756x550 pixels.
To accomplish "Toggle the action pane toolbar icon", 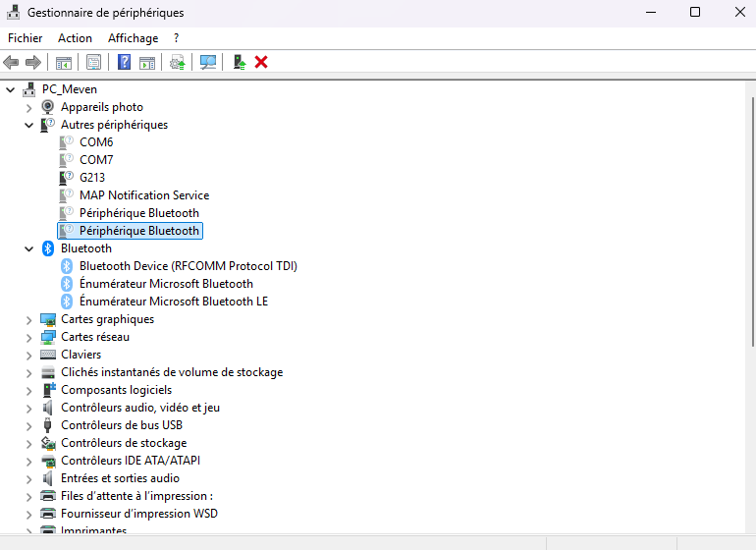I will click(147, 62).
